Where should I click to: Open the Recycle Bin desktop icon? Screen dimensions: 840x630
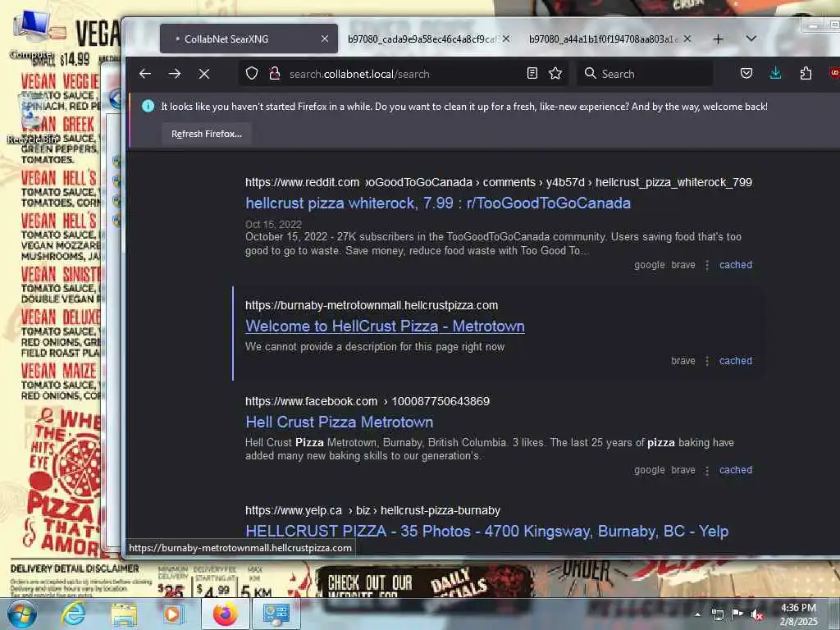click(x=31, y=119)
